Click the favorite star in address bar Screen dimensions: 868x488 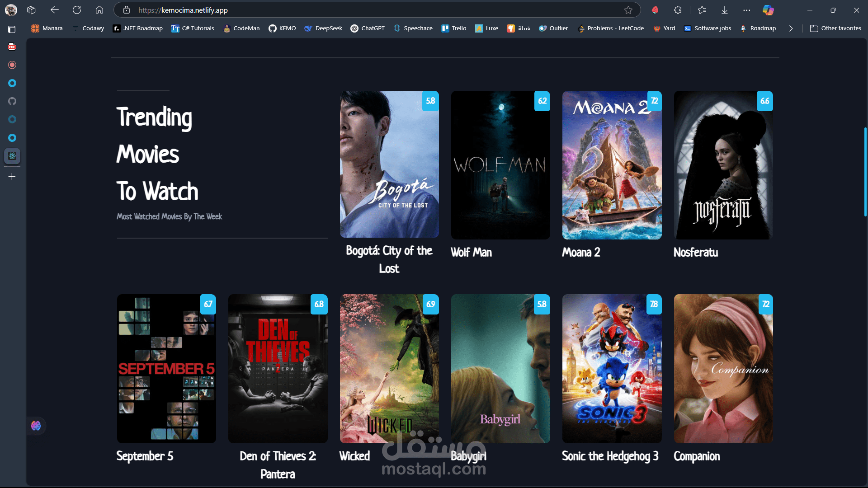(628, 10)
